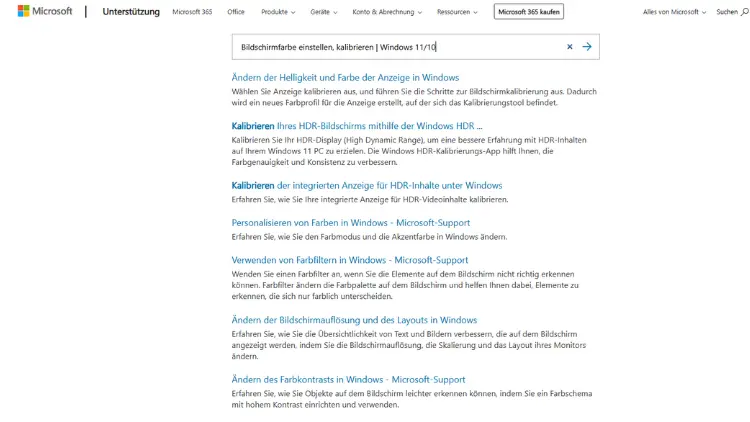Screen dimensions: 750x422
Task: Expand Alles von Microsoft menu
Action: point(674,12)
